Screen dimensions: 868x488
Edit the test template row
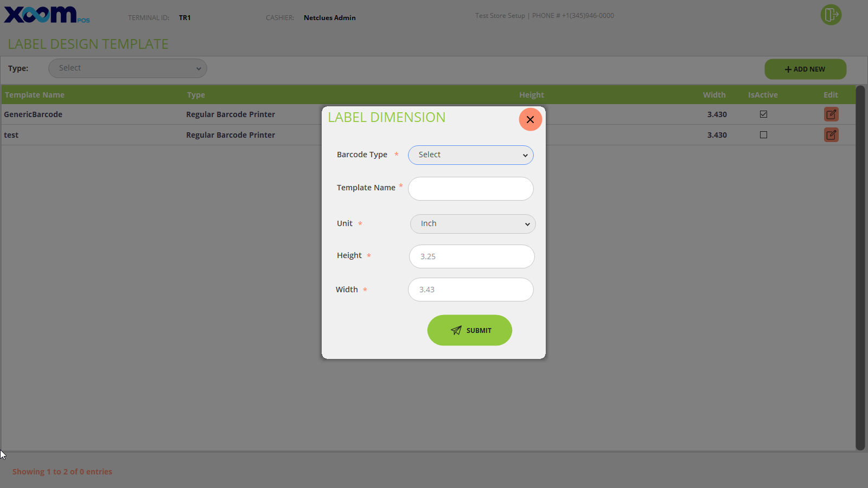(x=831, y=135)
